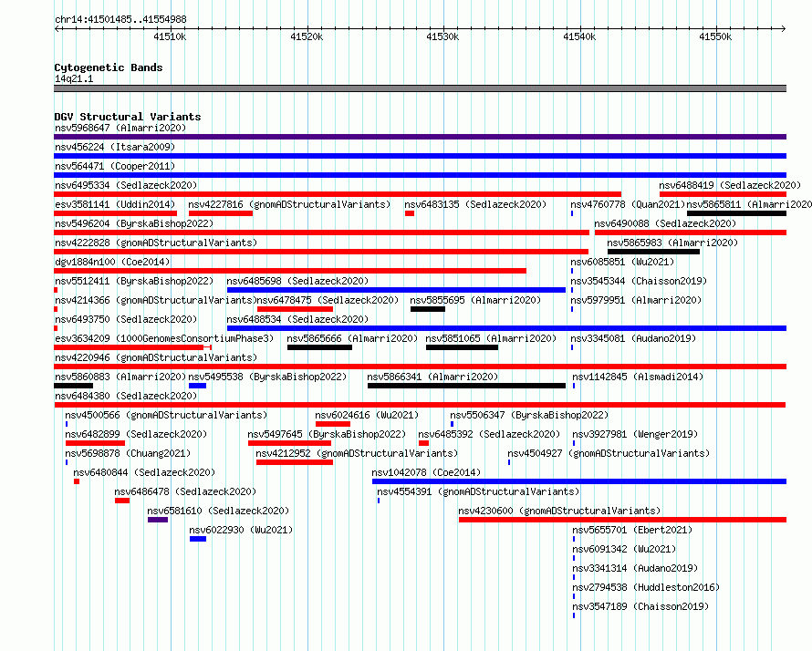Open nsv3345081 (Audano2019) label
Viewport: 812px width, 651px height.
coord(633,338)
